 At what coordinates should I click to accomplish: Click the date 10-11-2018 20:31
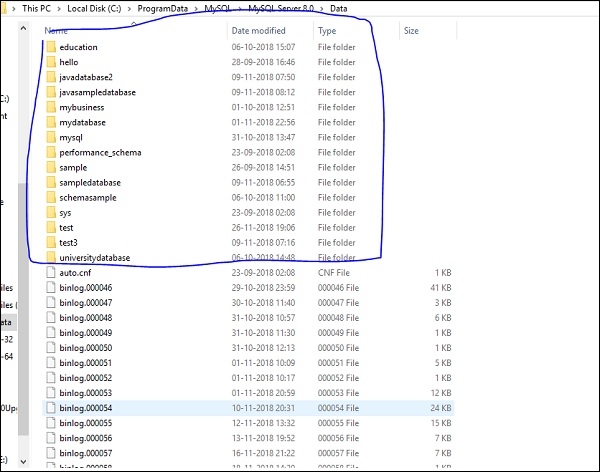263,408
